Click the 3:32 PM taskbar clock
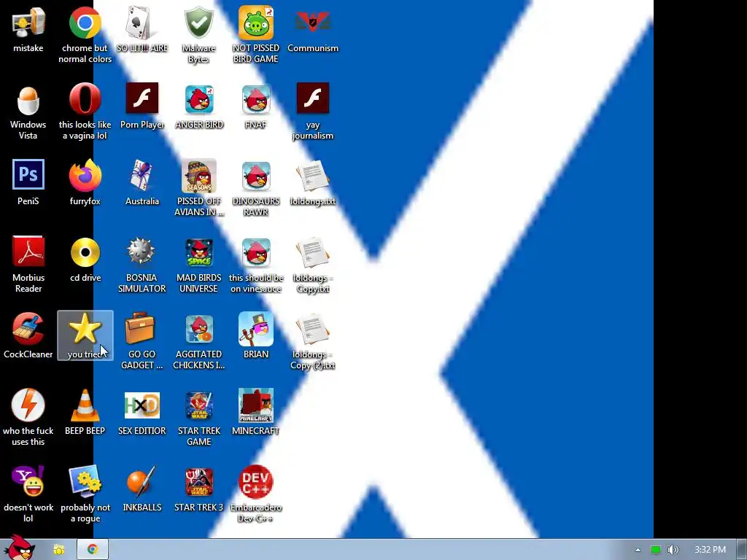This screenshot has width=747, height=560. [x=710, y=550]
